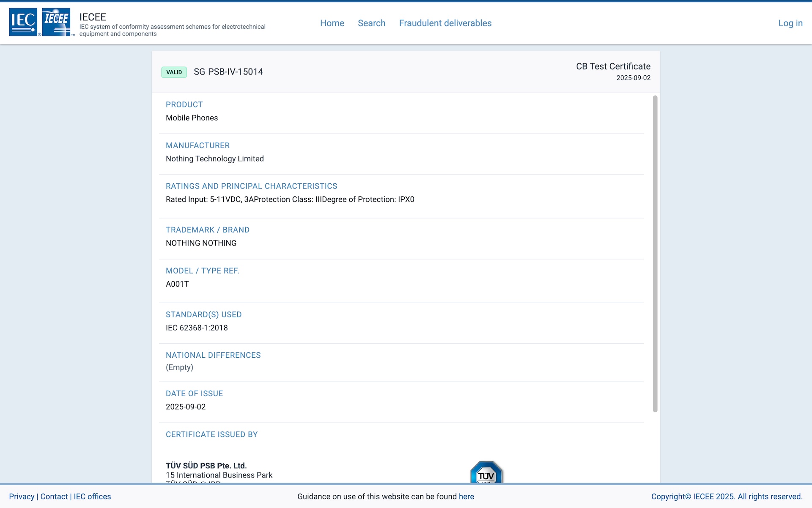Click the IEC 62368-1:2018 standard text

pos(197,328)
